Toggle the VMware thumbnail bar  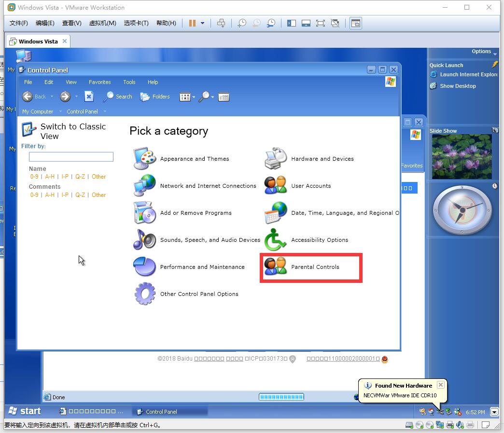click(306, 23)
